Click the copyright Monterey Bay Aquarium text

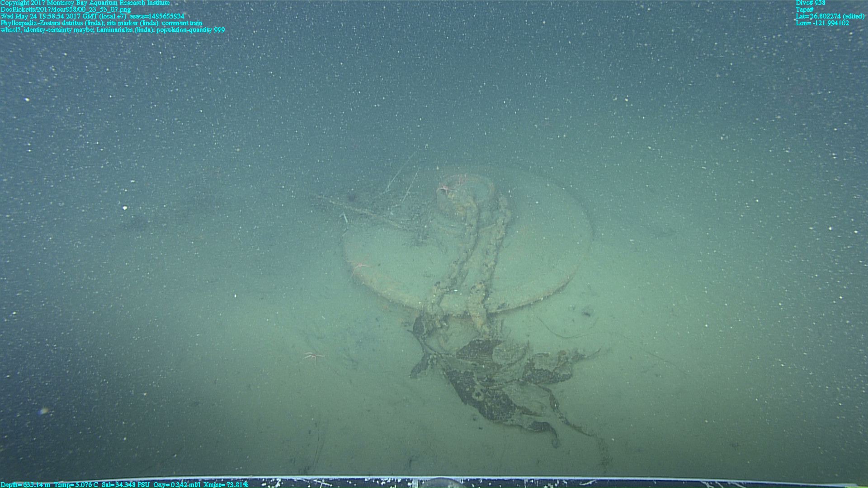pyautogui.click(x=85, y=3)
